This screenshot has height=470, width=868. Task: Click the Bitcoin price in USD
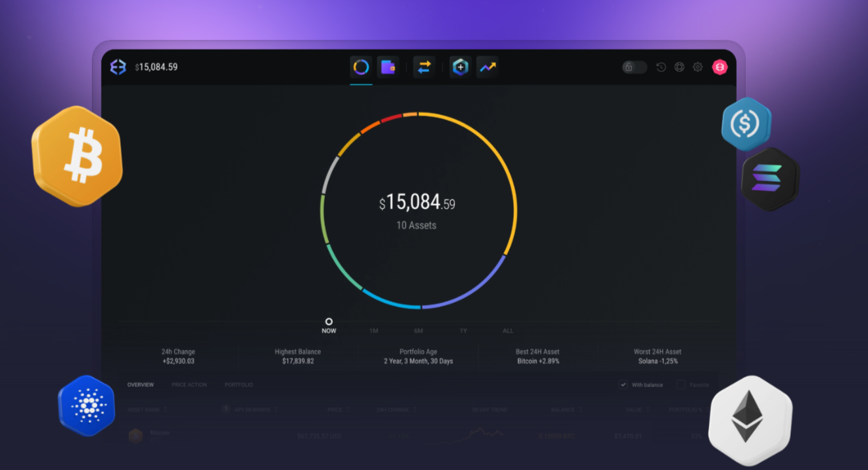pos(320,436)
